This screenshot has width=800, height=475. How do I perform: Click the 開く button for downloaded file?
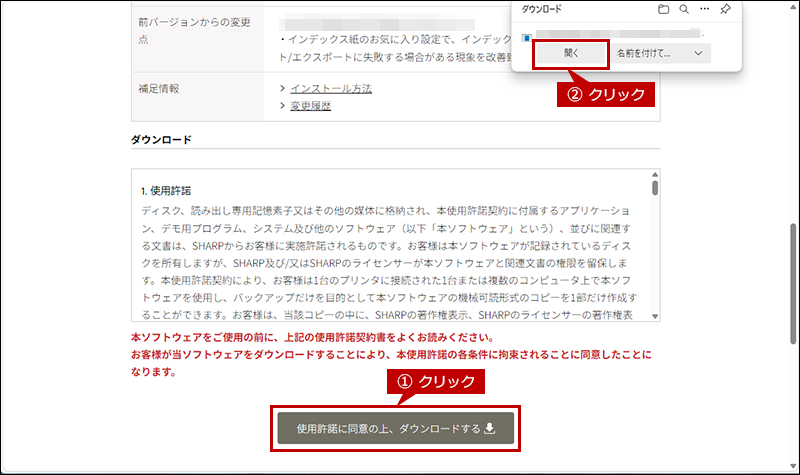571,53
